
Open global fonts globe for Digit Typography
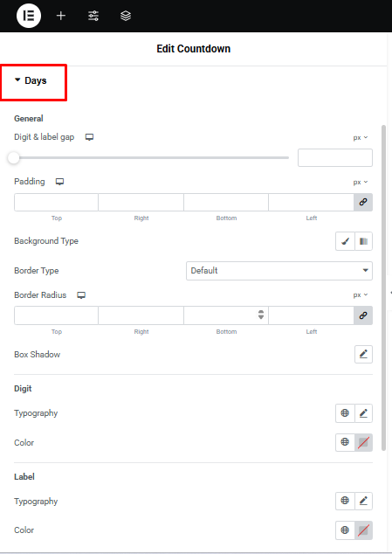click(x=345, y=413)
